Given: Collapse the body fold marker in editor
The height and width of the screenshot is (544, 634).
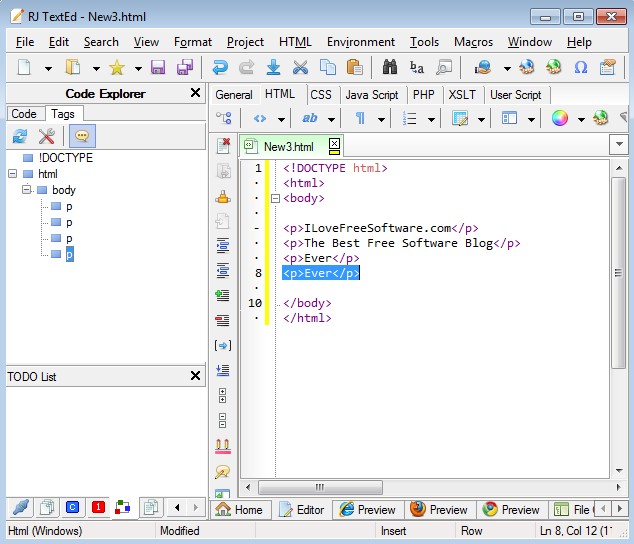Looking at the screenshot, I should [274, 198].
